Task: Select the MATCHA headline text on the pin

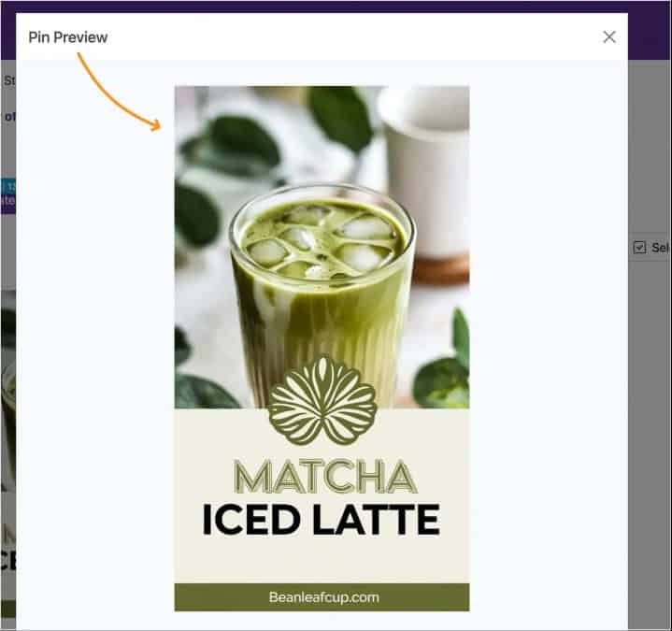Action: tap(322, 477)
